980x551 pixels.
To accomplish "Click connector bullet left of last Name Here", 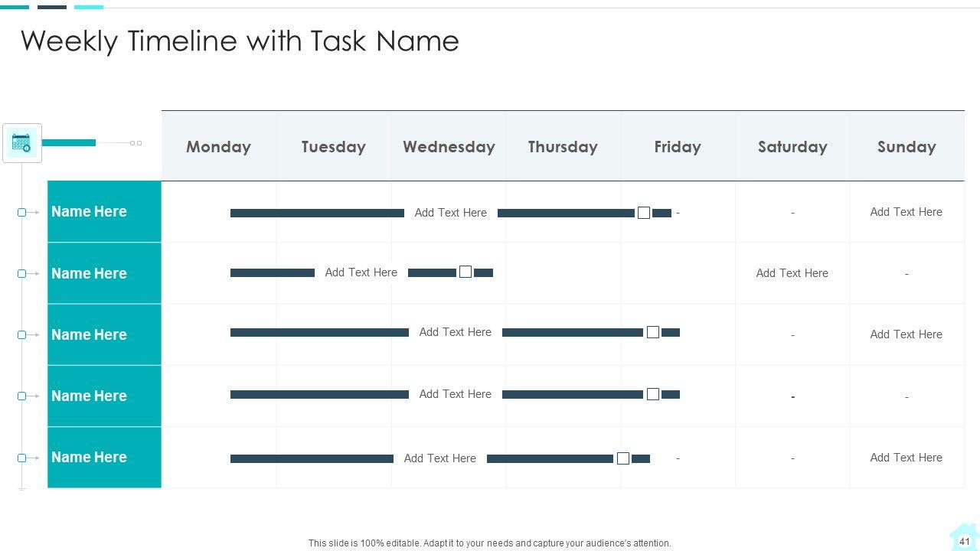I will (22, 458).
